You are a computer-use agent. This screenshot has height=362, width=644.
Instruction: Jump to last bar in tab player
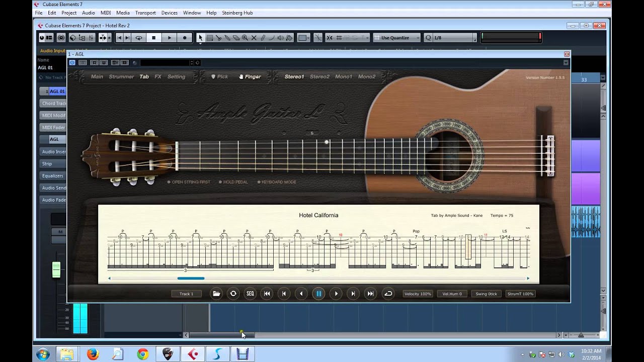pyautogui.click(x=370, y=294)
